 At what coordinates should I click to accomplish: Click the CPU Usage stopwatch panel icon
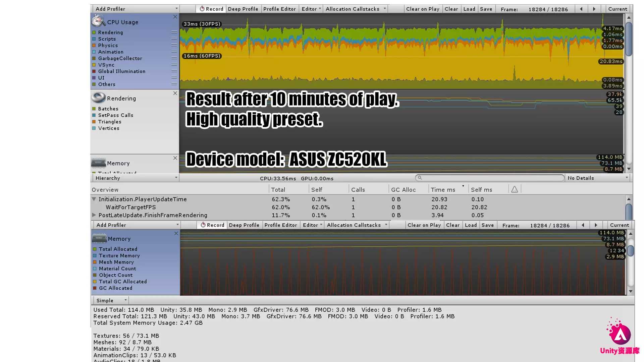[x=98, y=21]
